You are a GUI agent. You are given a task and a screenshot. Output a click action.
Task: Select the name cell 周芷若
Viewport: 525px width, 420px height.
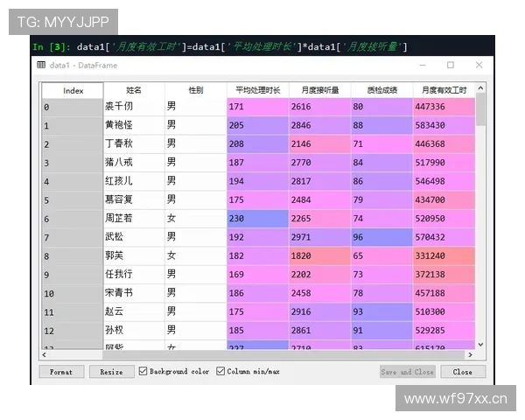point(134,219)
